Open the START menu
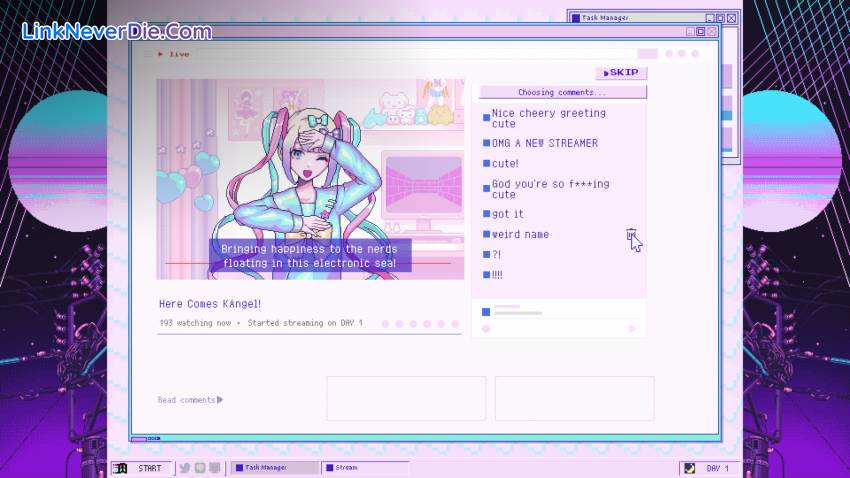850x478 pixels. click(149, 467)
